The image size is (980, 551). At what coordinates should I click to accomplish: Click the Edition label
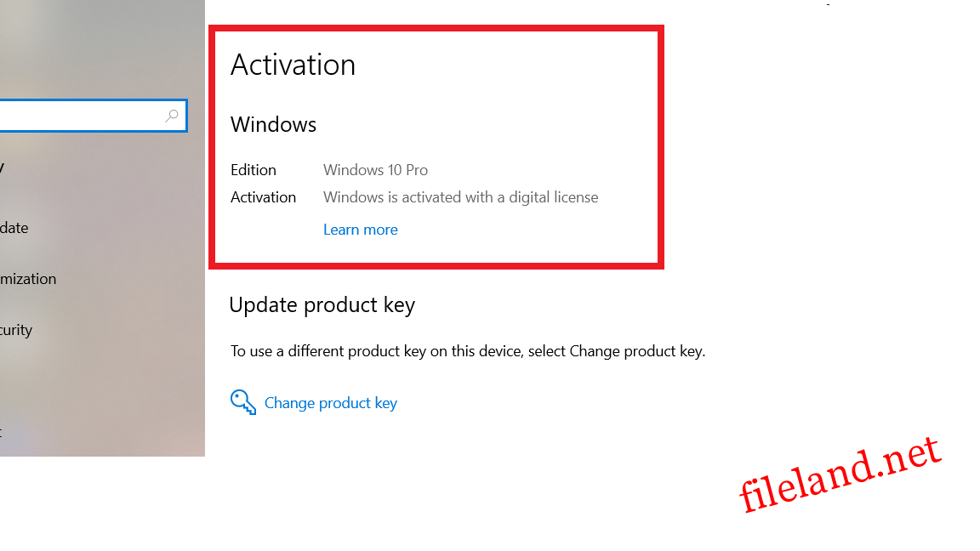coord(253,170)
